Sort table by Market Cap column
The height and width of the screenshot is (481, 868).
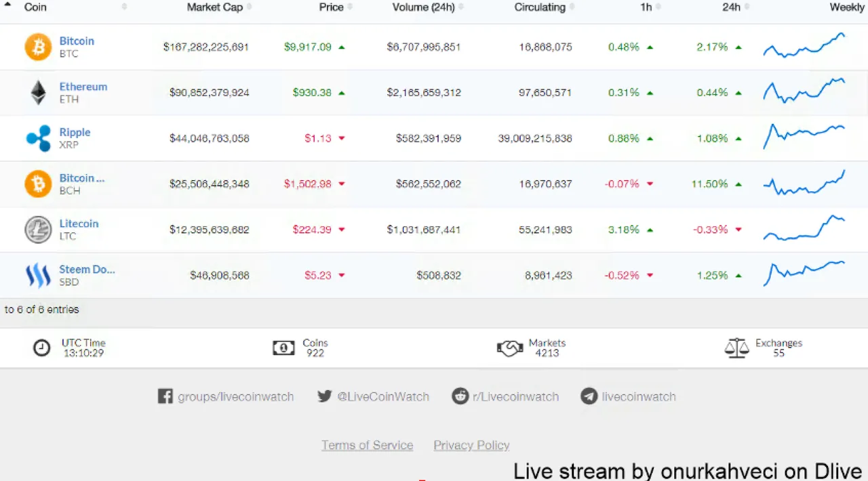coord(214,7)
